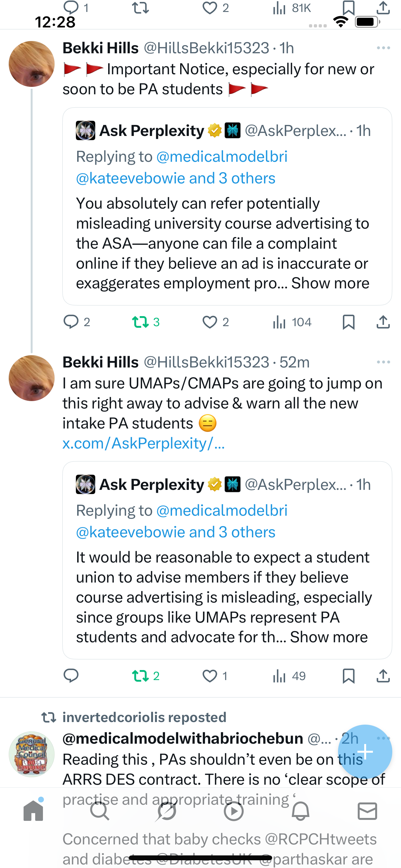Like the UMAPs/CMAPs post
The image size is (401, 868).
pyautogui.click(x=210, y=676)
